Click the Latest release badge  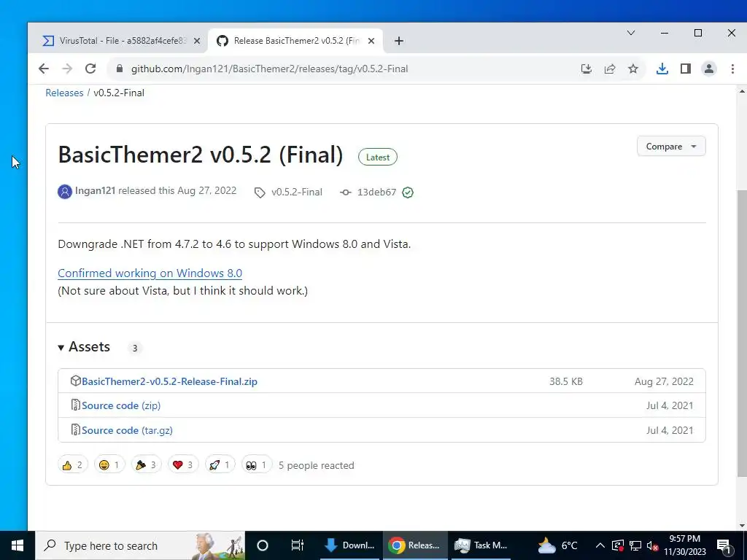point(378,157)
